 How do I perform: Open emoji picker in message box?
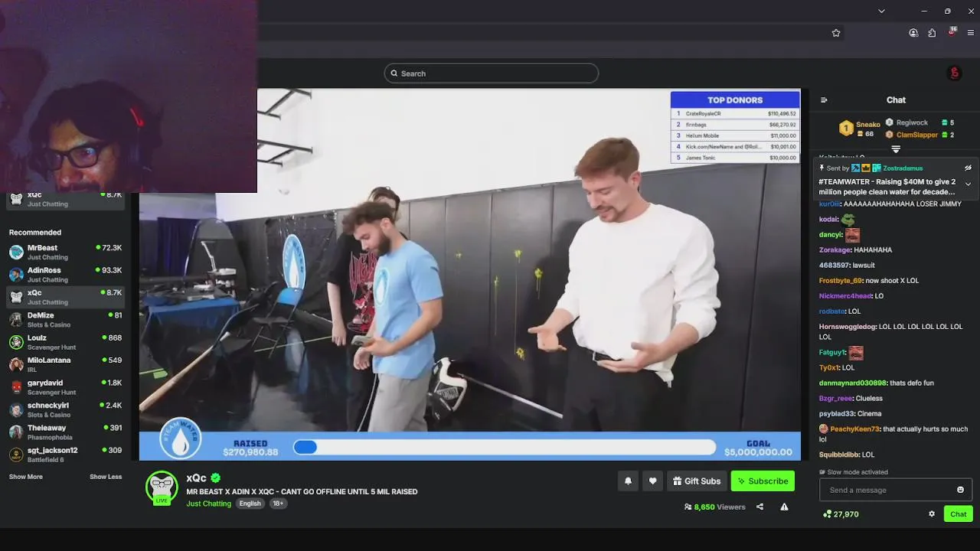pos(960,490)
